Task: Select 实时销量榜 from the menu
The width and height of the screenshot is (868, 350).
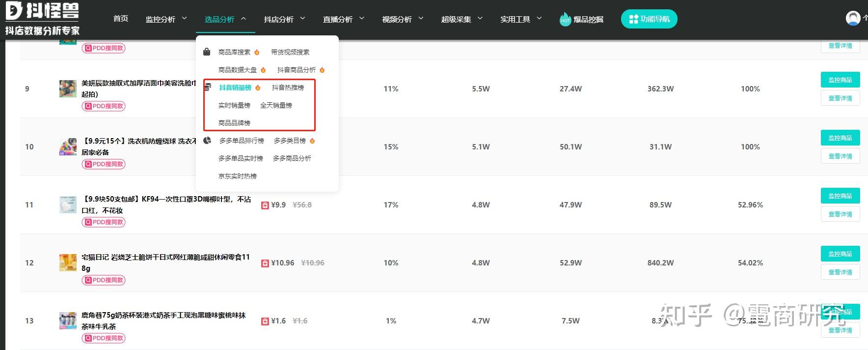Action: [x=234, y=105]
